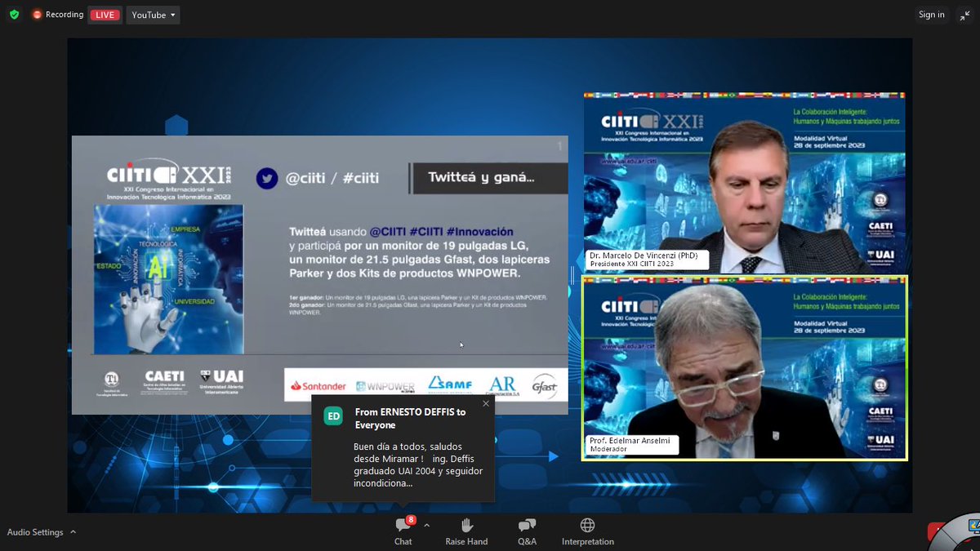Expand the Audio Settings caret menu

pyautogui.click(x=73, y=531)
